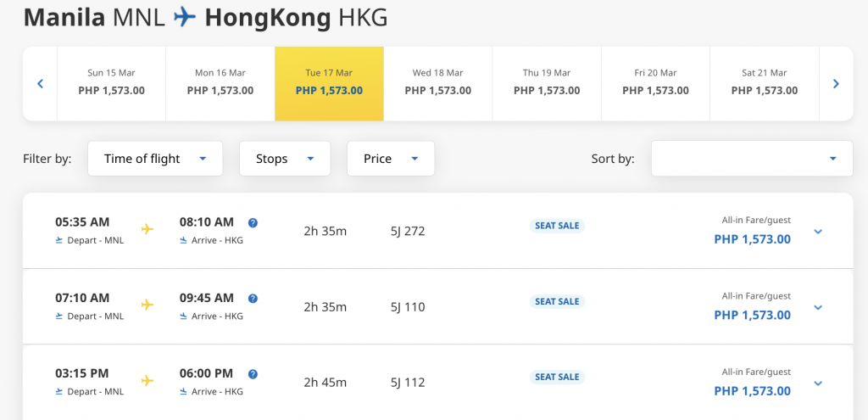
Task: Expand fare details for flight 5J 112
Action: pos(818,383)
